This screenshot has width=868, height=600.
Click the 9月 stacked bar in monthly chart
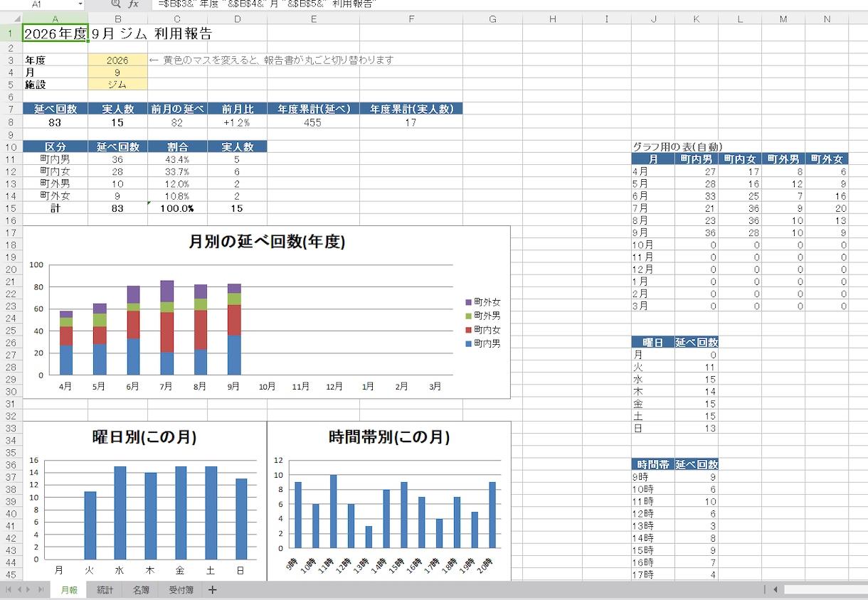coord(234,329)
